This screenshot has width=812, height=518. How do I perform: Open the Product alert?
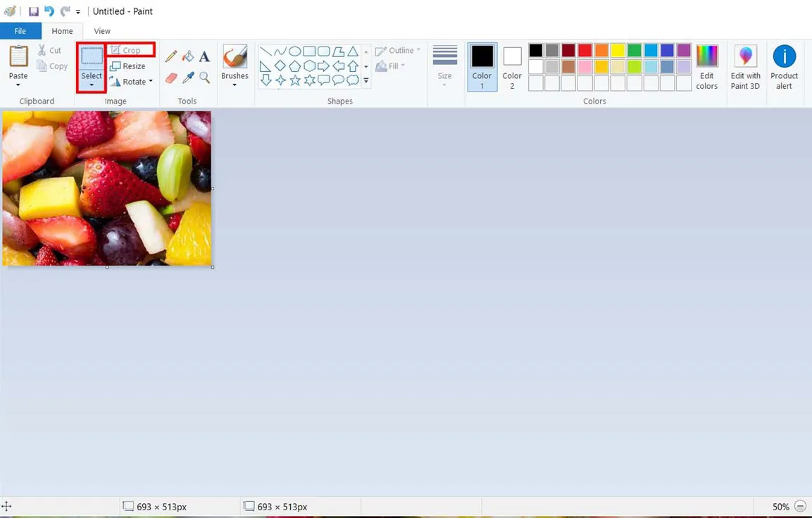784,68
